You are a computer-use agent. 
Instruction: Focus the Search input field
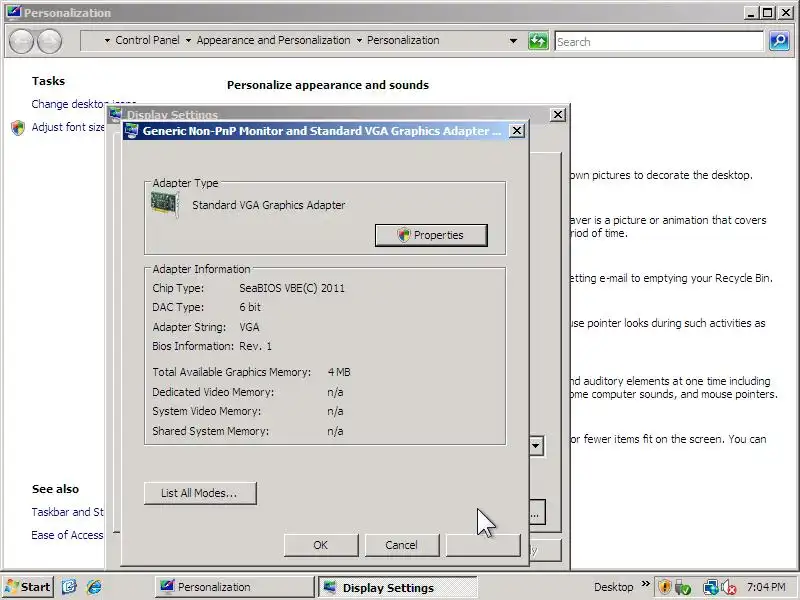(x=659, y=41)
